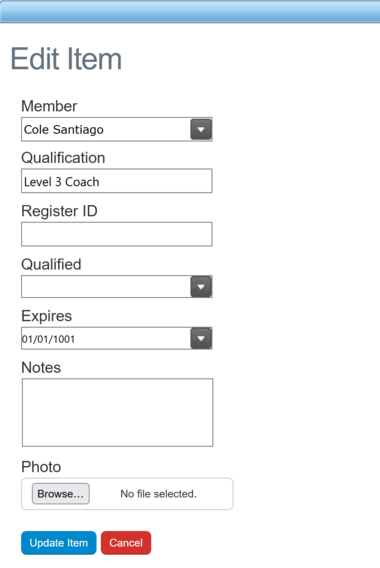Click the Register ID label
This screenshot has width=380, height=568.
tap(59, 211)
